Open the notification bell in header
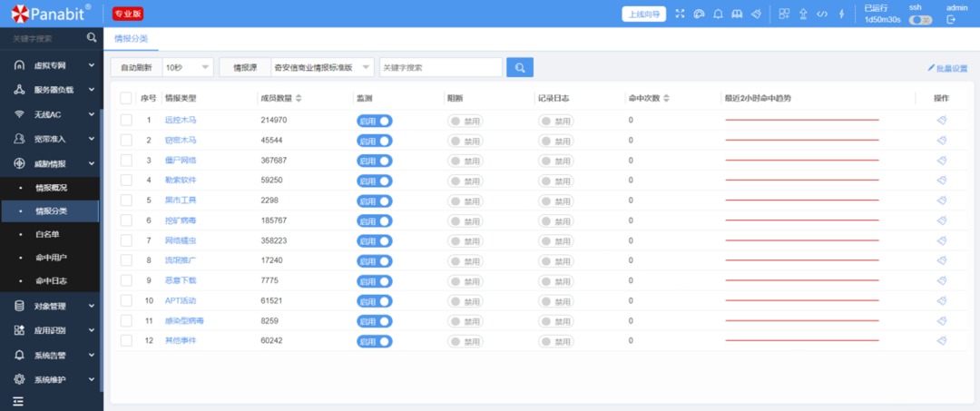 pos(718,15)
